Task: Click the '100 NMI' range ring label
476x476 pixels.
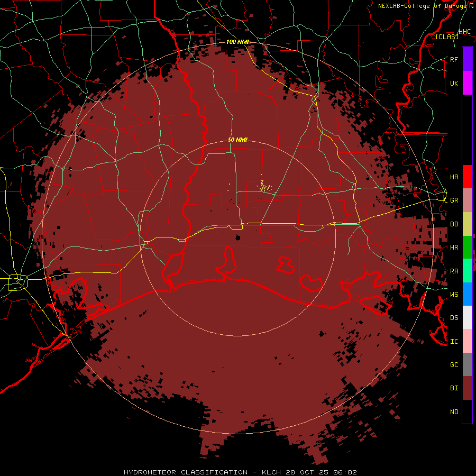Action: coord(237,42)
